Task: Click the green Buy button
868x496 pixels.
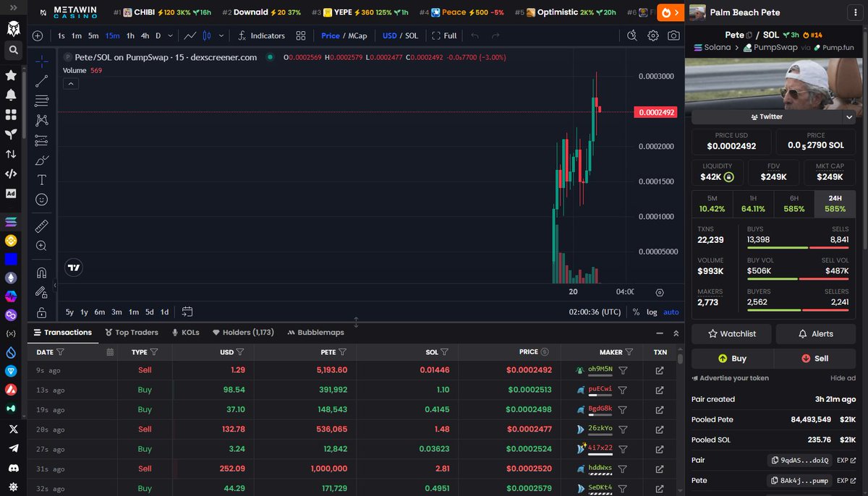Action: (732, 358)
